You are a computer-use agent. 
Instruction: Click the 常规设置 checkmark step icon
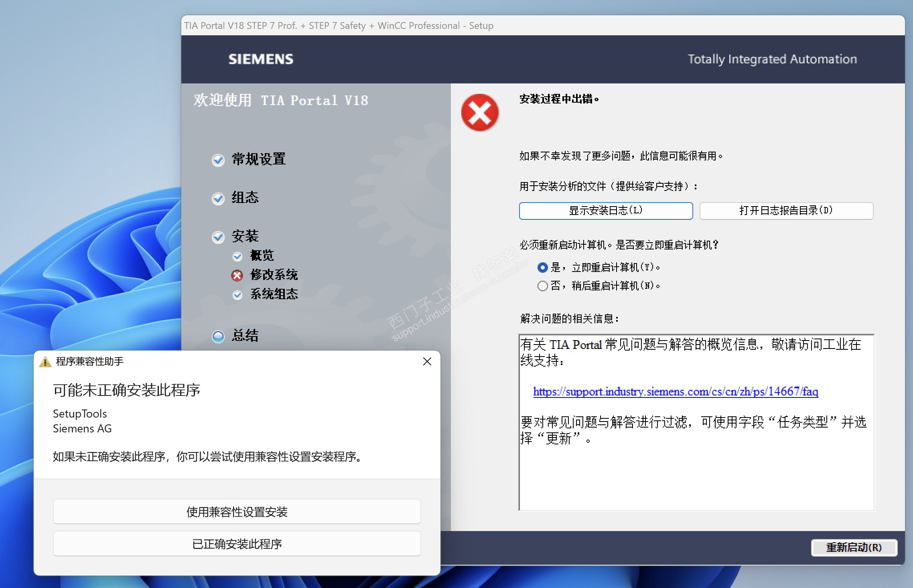tap(218, 160)
